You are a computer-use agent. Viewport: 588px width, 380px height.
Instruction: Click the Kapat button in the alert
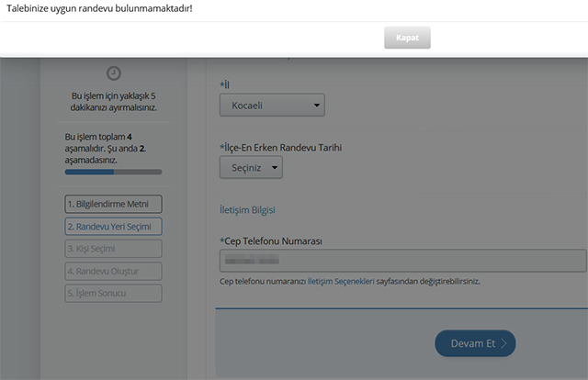pyautogui.click(x=407, y=38)
